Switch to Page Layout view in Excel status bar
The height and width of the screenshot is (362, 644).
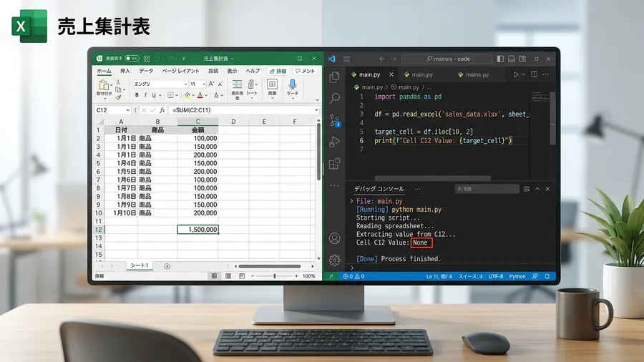pyautogui.click(x=228, y=276)
